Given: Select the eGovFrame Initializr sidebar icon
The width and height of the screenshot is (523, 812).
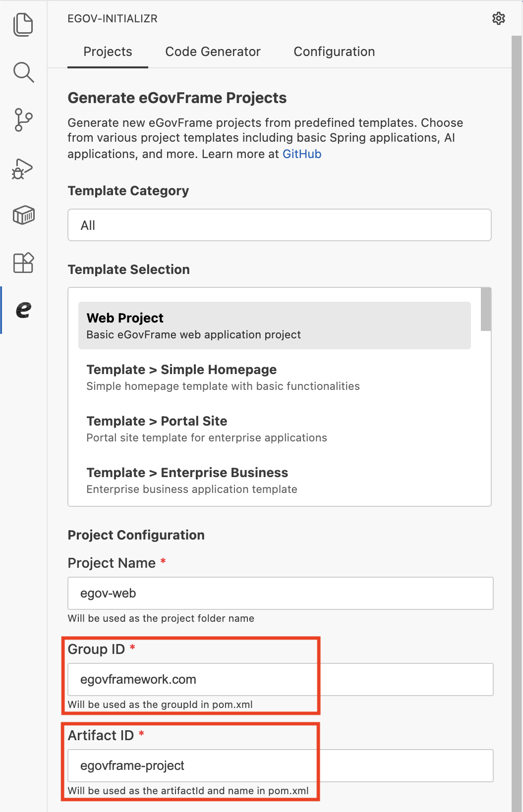Looking at the screenshot, I should (x=23, y=310).
